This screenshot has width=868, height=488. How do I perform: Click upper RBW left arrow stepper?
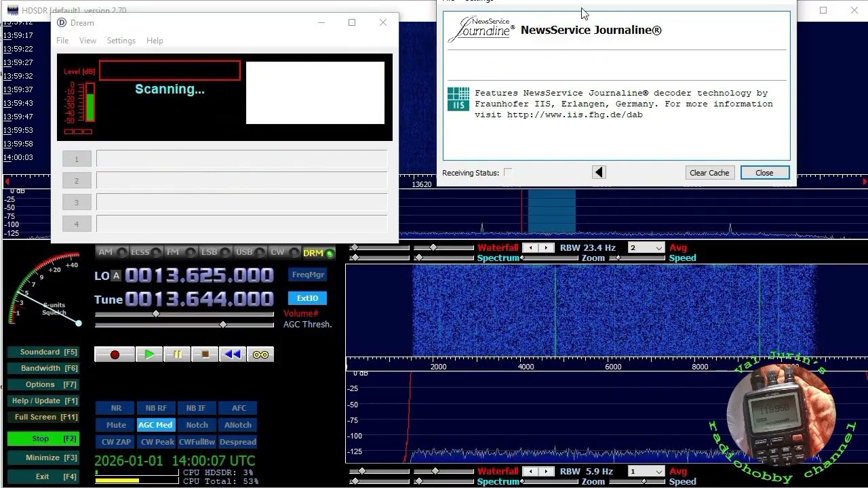coord(531,248)
